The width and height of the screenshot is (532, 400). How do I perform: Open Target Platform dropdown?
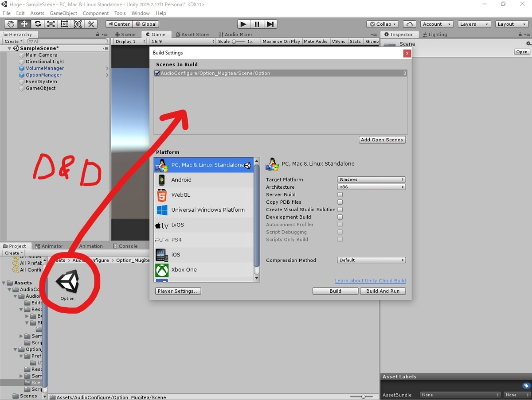(372, 179)
